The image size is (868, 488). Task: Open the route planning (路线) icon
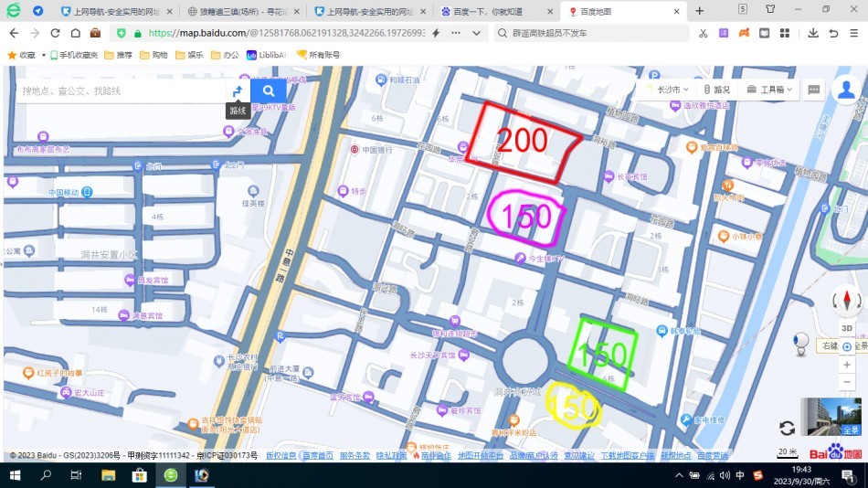(x=238, y=90)
